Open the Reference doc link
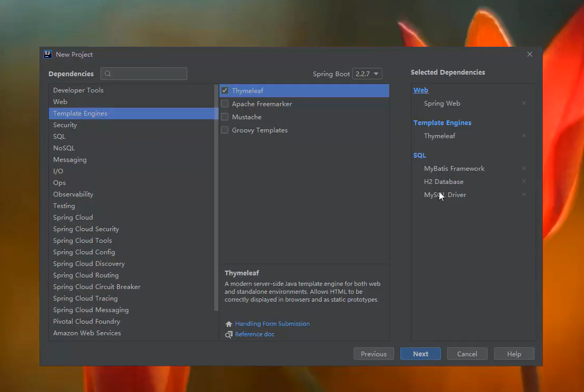The image size is (584, 392). tap(255, 334)
